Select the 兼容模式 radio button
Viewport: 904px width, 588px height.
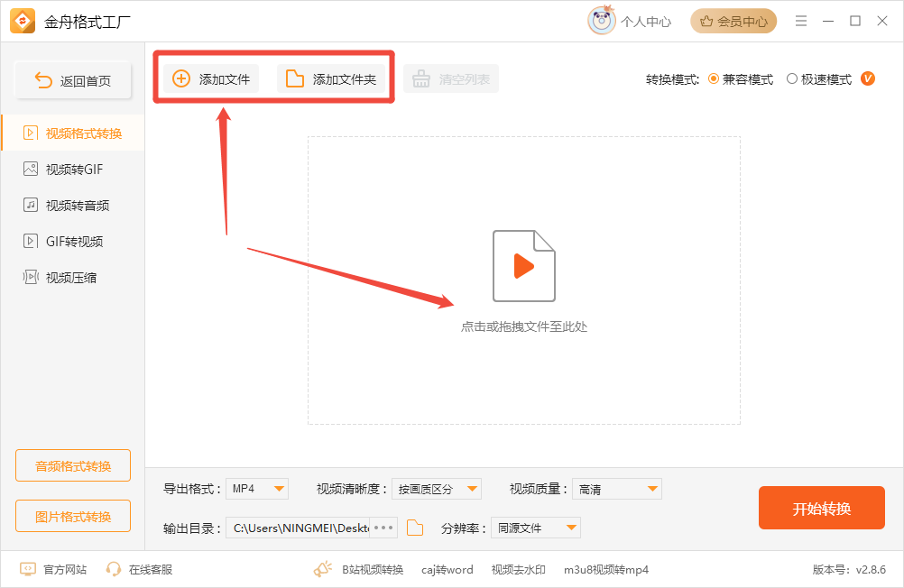(713, 79)
